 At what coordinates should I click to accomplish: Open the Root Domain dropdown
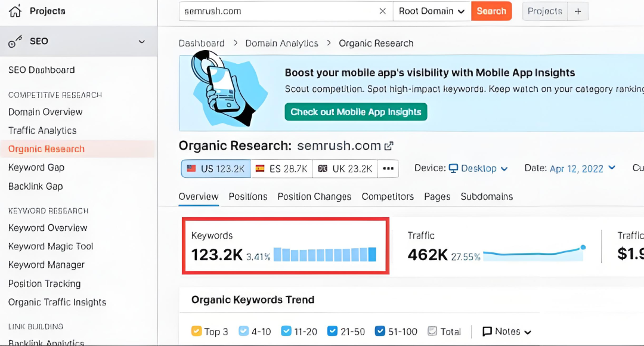click(x=432, y=11)
